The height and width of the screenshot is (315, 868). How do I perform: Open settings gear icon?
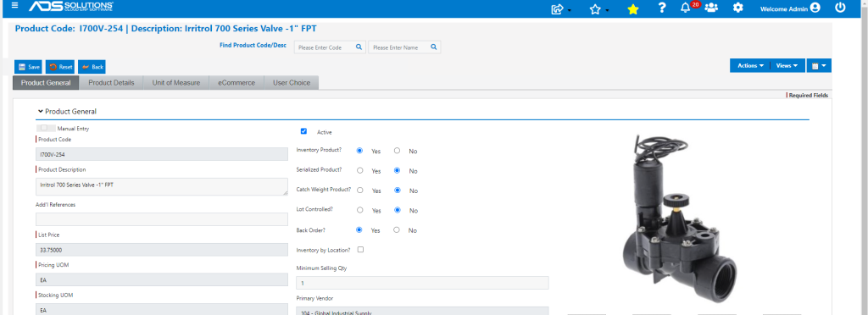[x=738, y=8]
